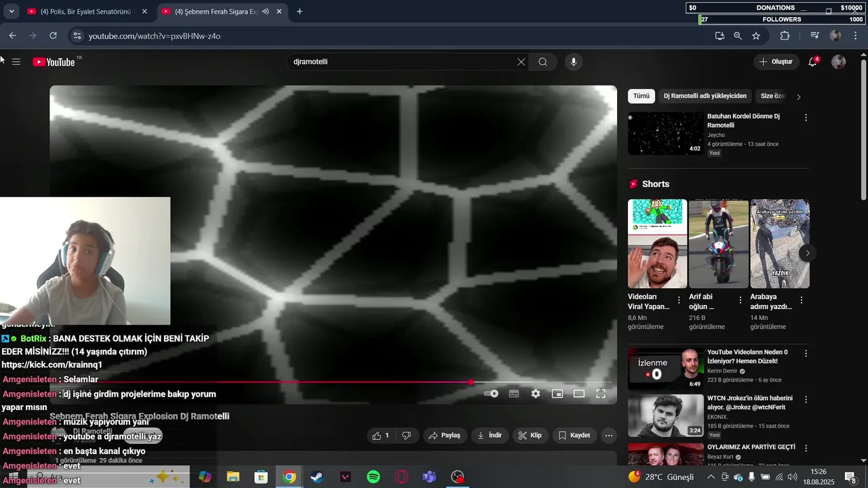Open the Chrome profile avatar
Viewport: 868px width, 488px height.
[x=835, y=36]
